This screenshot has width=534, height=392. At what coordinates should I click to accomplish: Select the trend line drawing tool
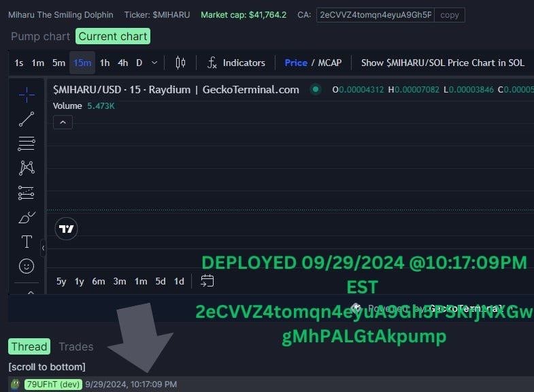(x=27, y=119)
